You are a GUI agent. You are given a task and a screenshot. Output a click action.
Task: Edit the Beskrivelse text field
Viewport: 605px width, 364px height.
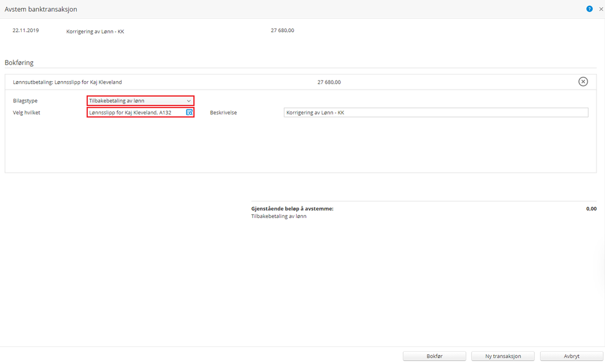(x=436, y=112)
